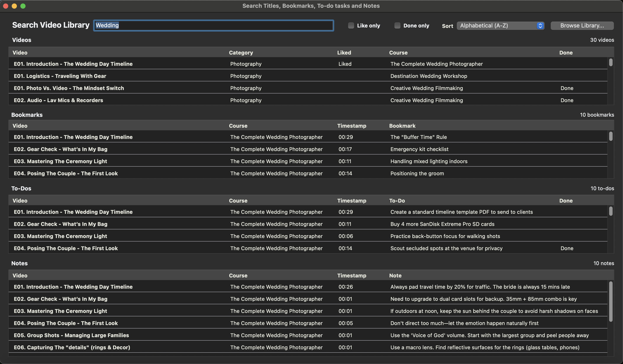Select to-do Buy 4 more SanDisk cards
Screen dimensions: 623x364
click(442, 224)
